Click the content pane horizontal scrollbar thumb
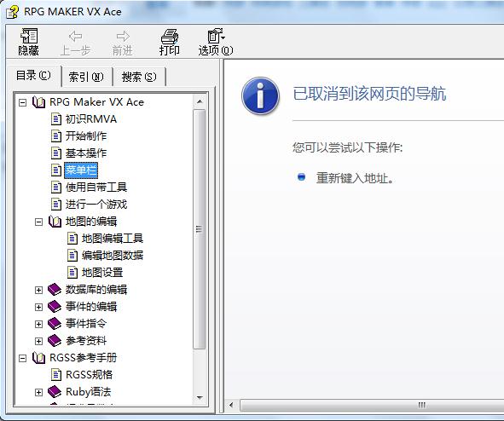 pyautogui.click(x=372, y=405)
